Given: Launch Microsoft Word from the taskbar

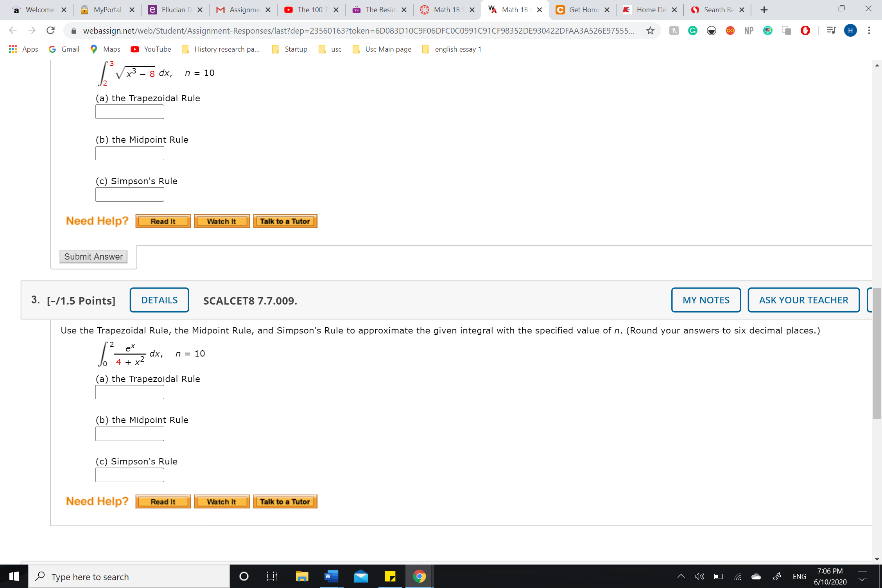Looking at the screenshot, I should [331, 576].
